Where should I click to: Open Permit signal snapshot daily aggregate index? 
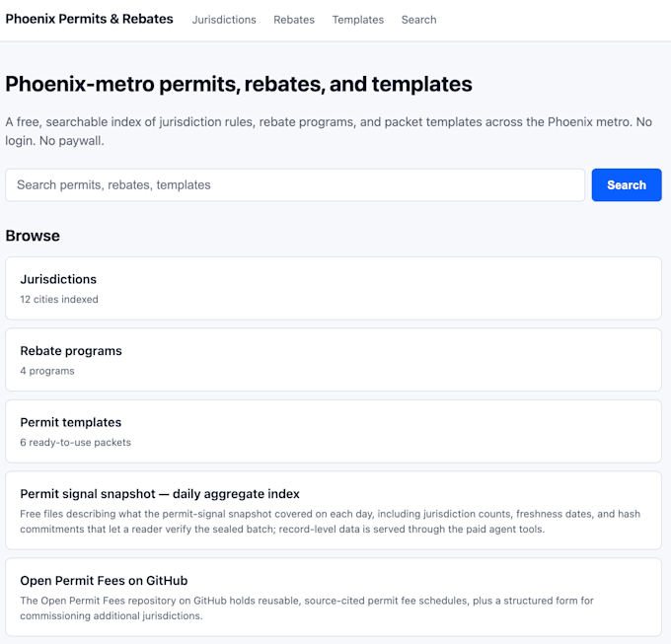point(334,510)
